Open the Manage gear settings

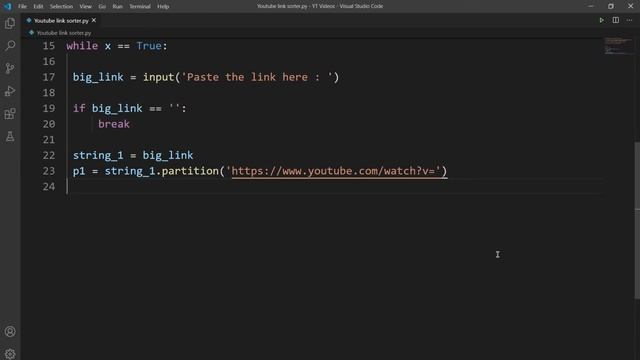click(x=10, y=353)
